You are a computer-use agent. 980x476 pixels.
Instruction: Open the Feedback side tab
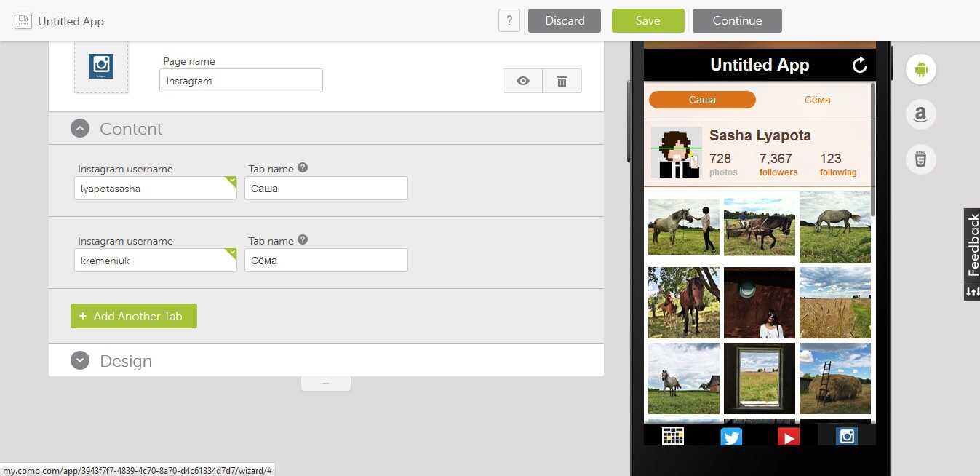(973, 245)
